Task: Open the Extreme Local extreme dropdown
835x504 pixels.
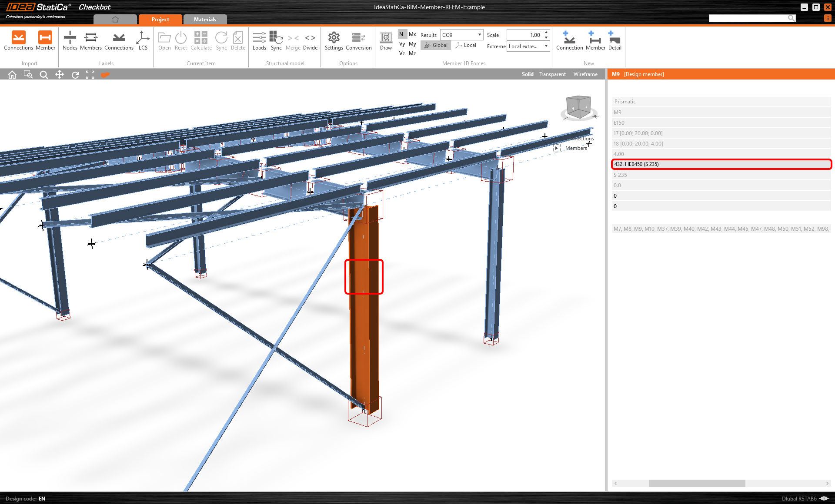Action: 528,46
